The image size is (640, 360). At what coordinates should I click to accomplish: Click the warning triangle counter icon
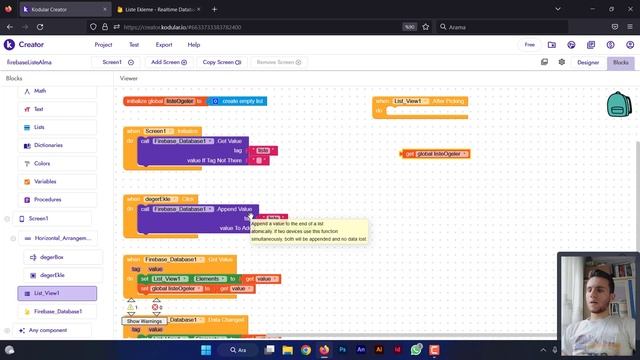(x=131, y=307)
